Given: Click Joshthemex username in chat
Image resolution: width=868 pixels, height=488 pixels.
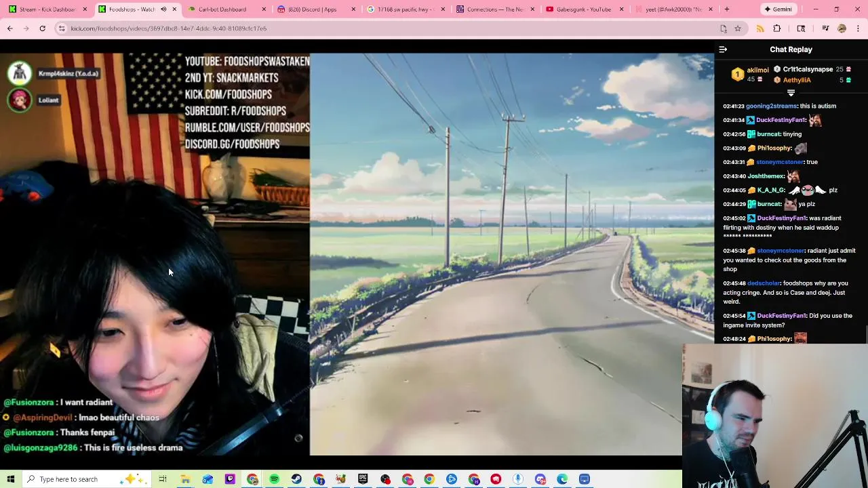Looking at the screenshot, I should [x=766, y=176].
